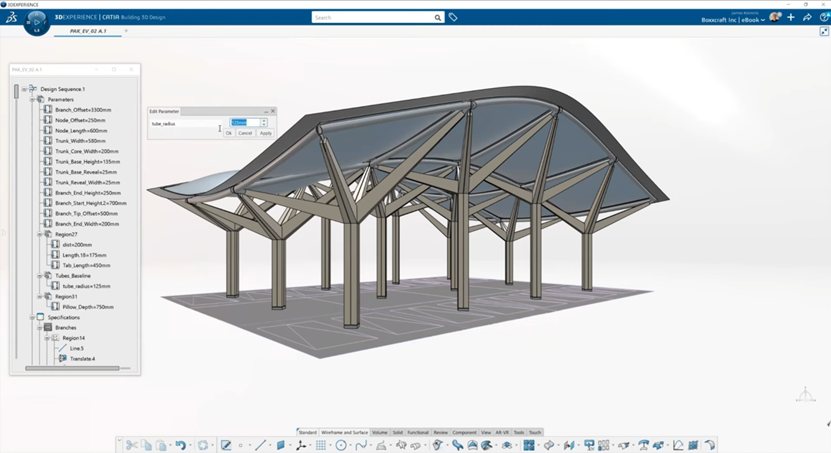Collapse the Specifications tree node

click(x=31, y=317)
